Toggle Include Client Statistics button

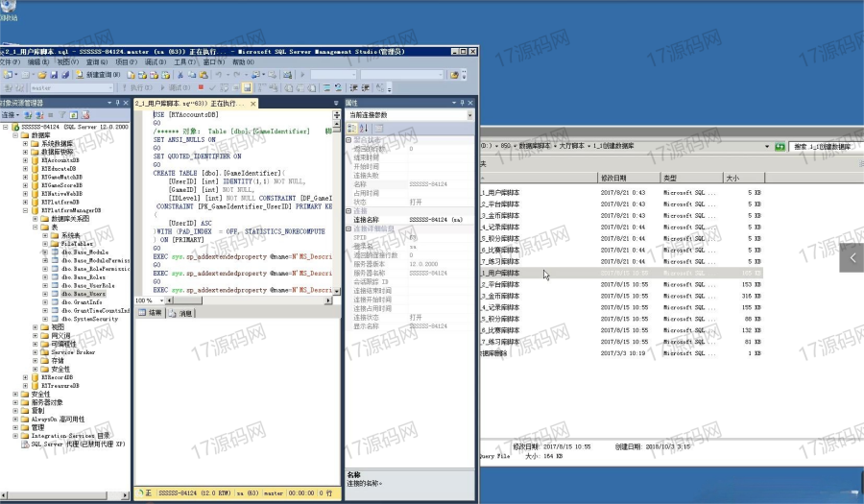[x=274, y=87]
